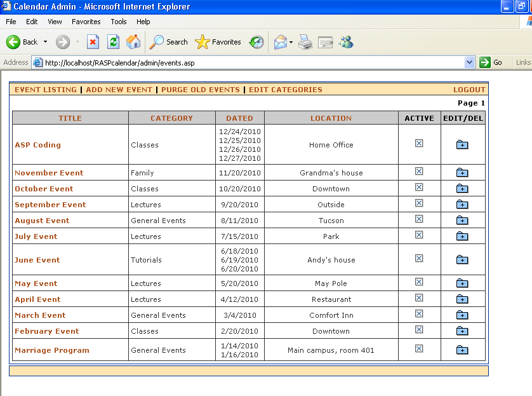Open the History toolbar icon
532x396 pixels.
coord(256,42)
